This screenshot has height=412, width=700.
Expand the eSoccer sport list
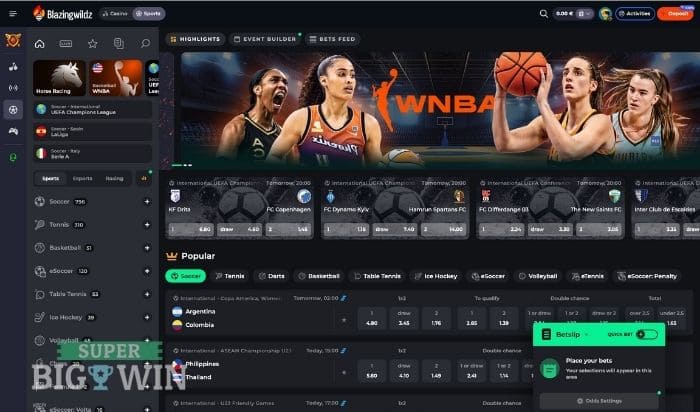(147, 271)
